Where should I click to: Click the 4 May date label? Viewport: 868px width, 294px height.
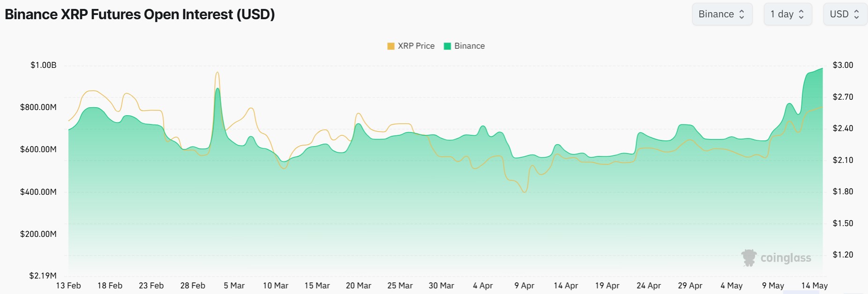pyautogui.click(x=732, y=286)
